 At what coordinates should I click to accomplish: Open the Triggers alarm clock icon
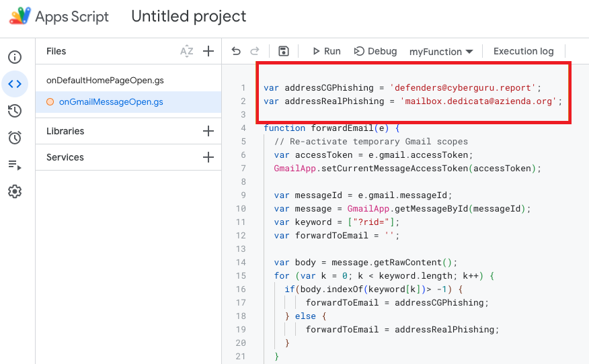point(15,138)
